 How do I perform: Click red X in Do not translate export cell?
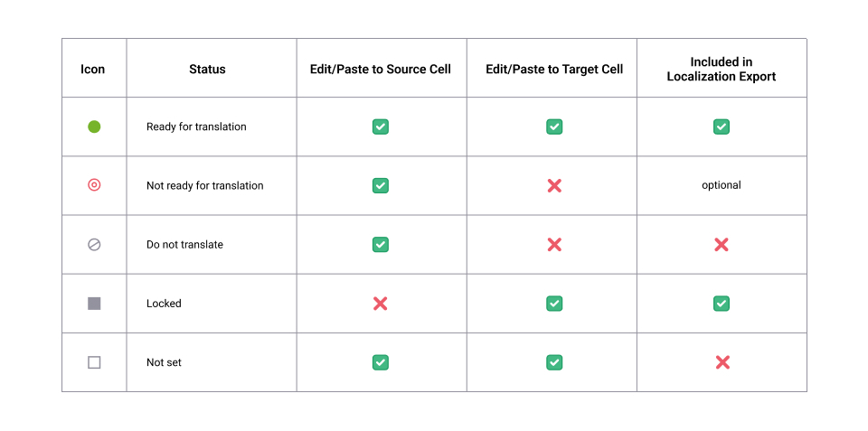point(722,245)
